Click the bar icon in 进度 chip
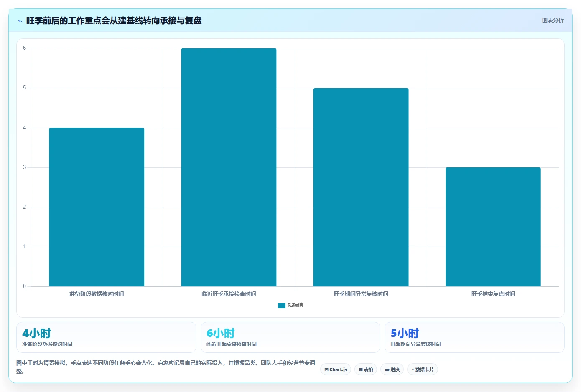This screenshot has width=581, height=392. (x=387, y=370)
